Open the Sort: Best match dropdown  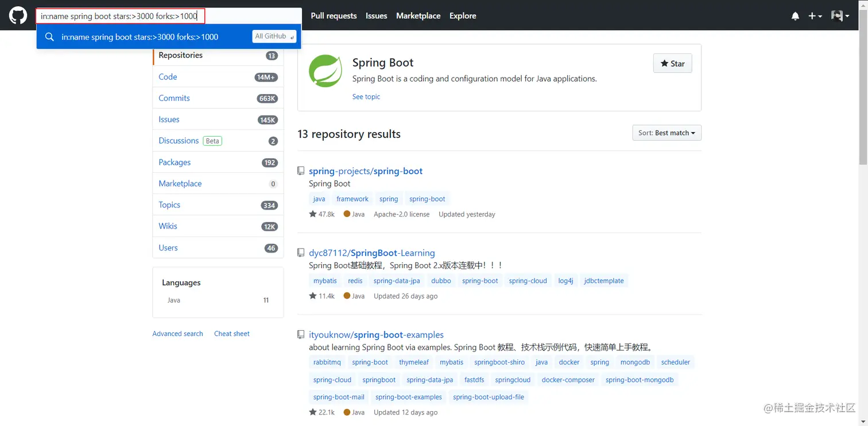pyautogui.click(x=666, y=133)
